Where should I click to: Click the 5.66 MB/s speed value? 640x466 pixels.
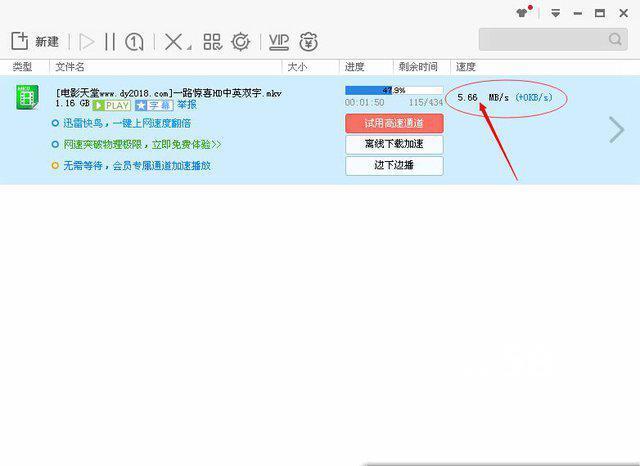483,98
